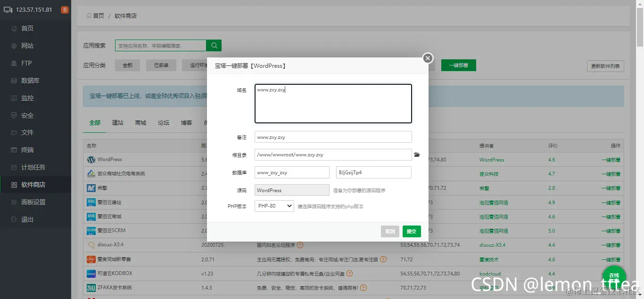Click the help icon on 壹度同城新零售 description

(383, 259)
